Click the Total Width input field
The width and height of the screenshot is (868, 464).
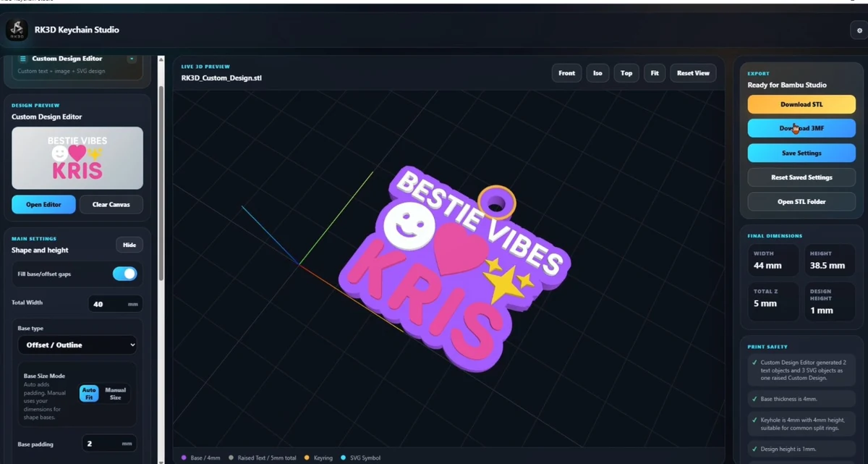click(115, 304)
